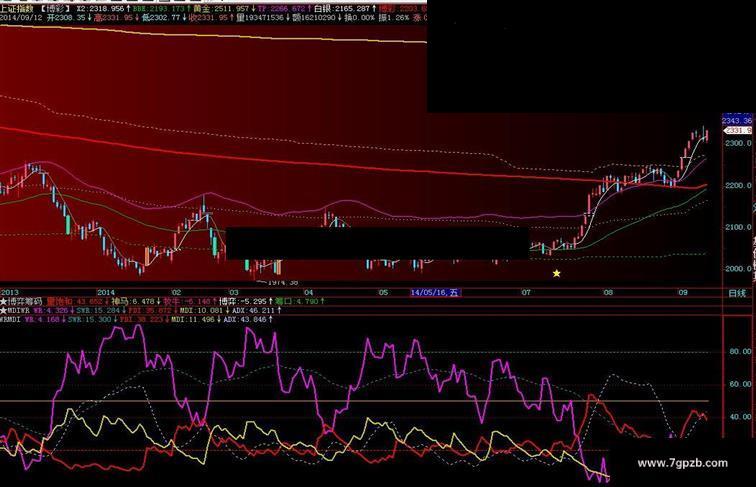
Task: Open the 日线 period selector
Action: point(737,293)
